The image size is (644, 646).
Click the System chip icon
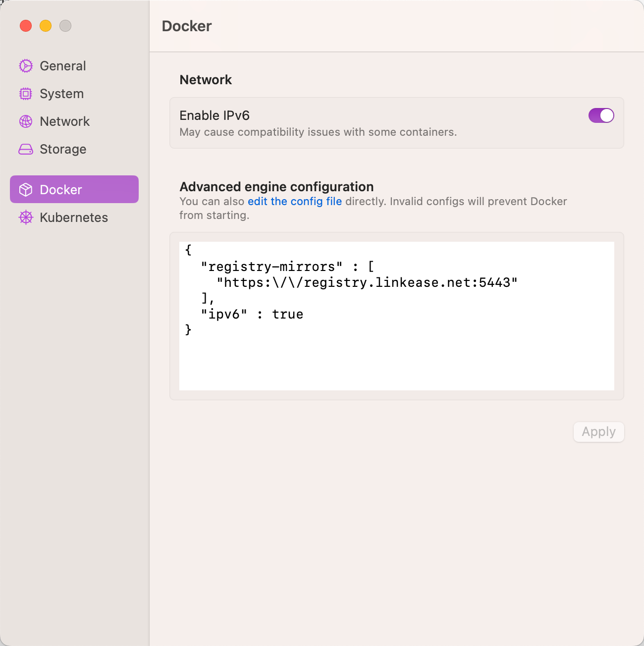tap(26, 94)
